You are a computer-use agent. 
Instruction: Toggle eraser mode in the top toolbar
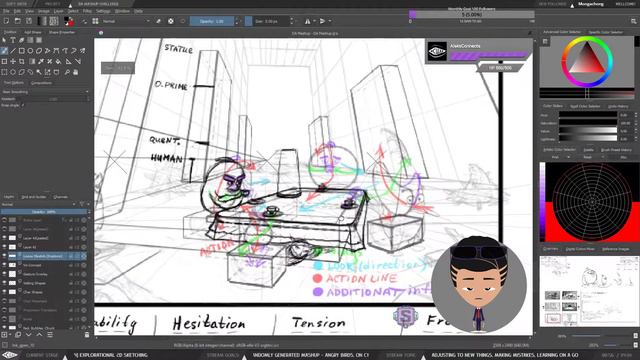pyautogui.click(x=158, y=21)
